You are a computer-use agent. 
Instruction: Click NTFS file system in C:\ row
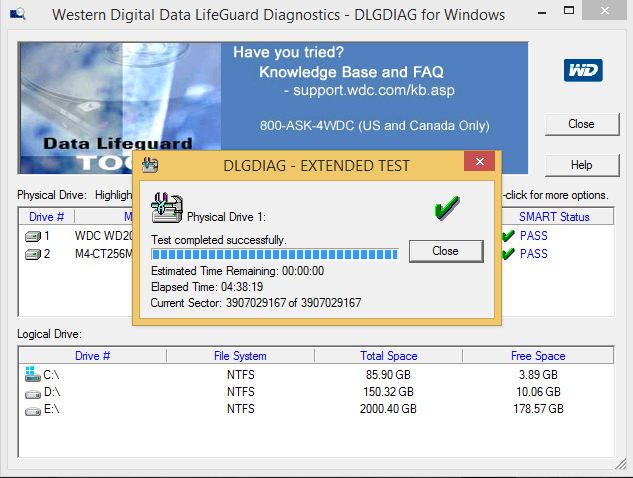241,375
